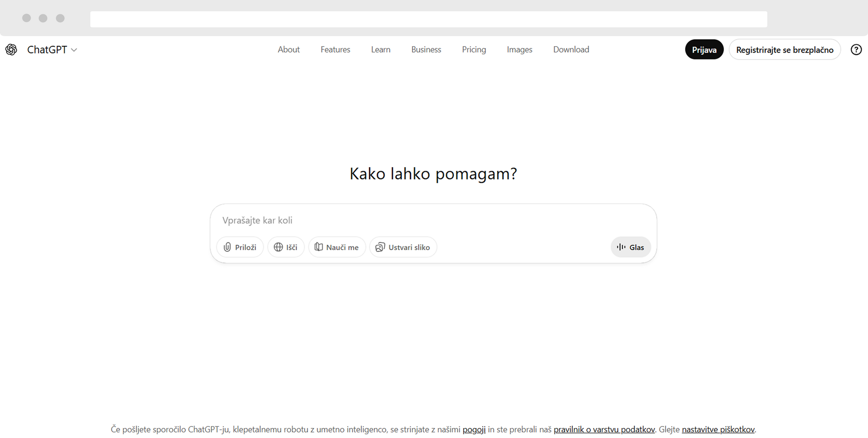
Task: Click the image icon on Ustvari sliko
Action: tap(380, 247)
